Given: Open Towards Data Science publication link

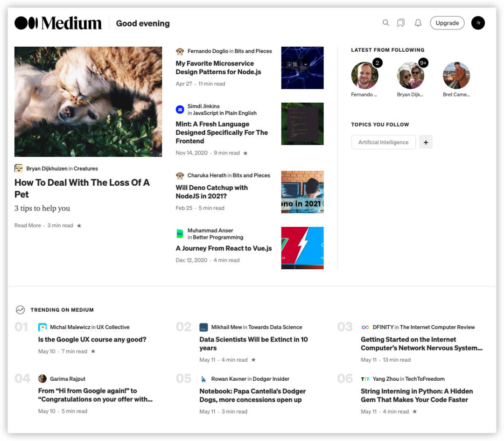Looking at the screenshot, I should (x=275, y=327).
